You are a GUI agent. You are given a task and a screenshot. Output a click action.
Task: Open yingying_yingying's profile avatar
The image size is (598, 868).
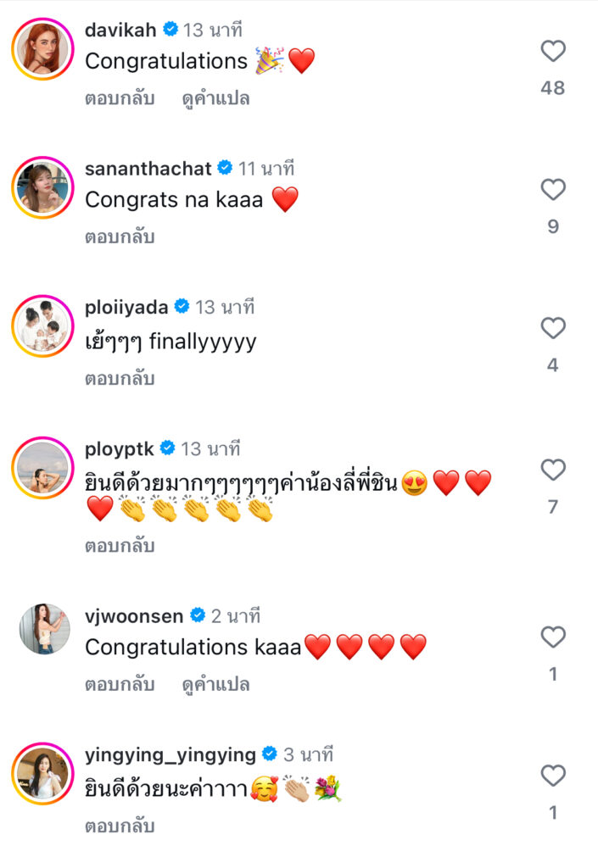44,774
